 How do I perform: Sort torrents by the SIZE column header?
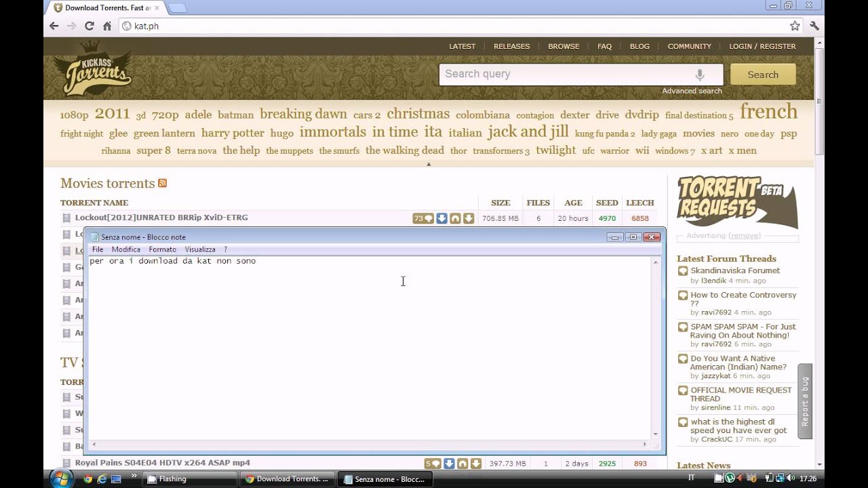click(500, 203)
